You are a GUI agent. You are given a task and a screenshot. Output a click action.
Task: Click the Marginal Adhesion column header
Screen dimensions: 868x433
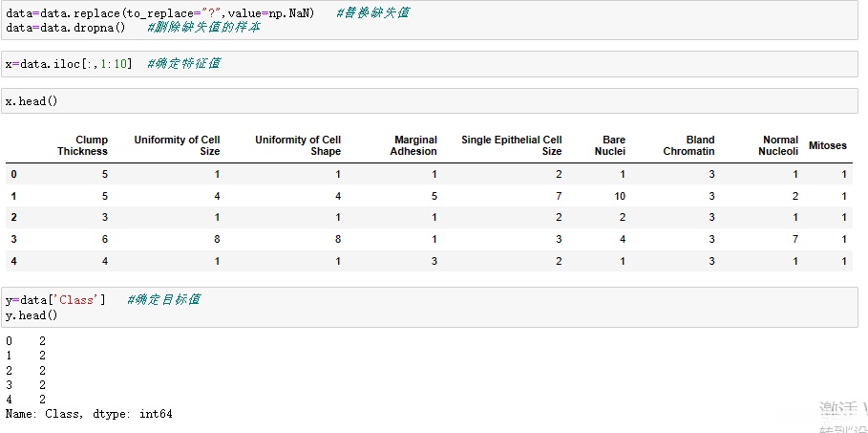tap(414, 145)
